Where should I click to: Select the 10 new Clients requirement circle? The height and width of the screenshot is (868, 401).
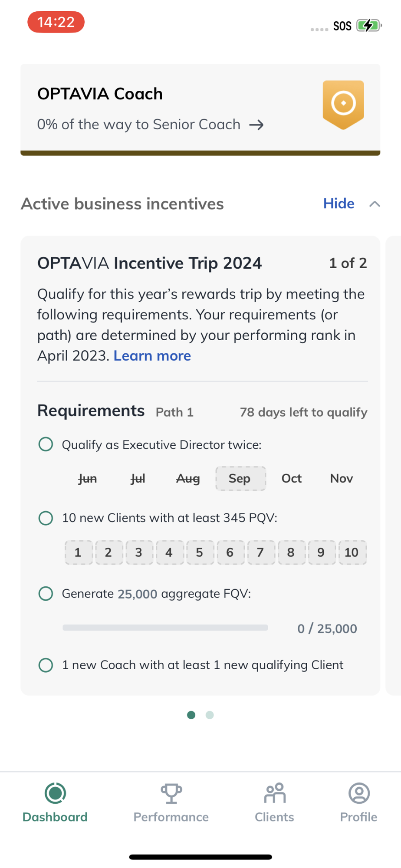click(x=46, y=518)
